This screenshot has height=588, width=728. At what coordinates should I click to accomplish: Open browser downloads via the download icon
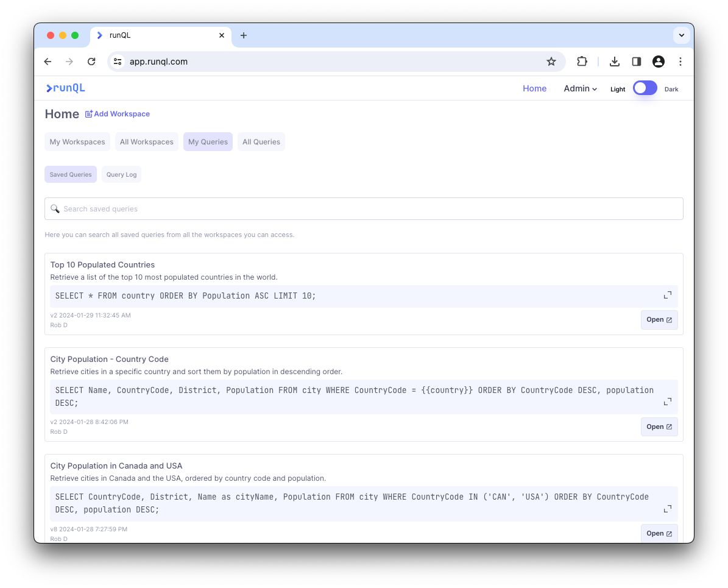[614, 62]
